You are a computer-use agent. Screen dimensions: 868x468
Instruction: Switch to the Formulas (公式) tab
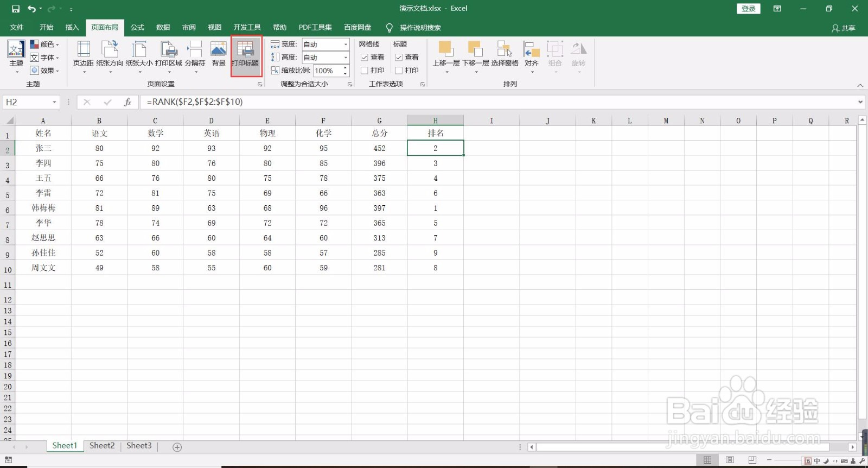[x=137, y=28]
